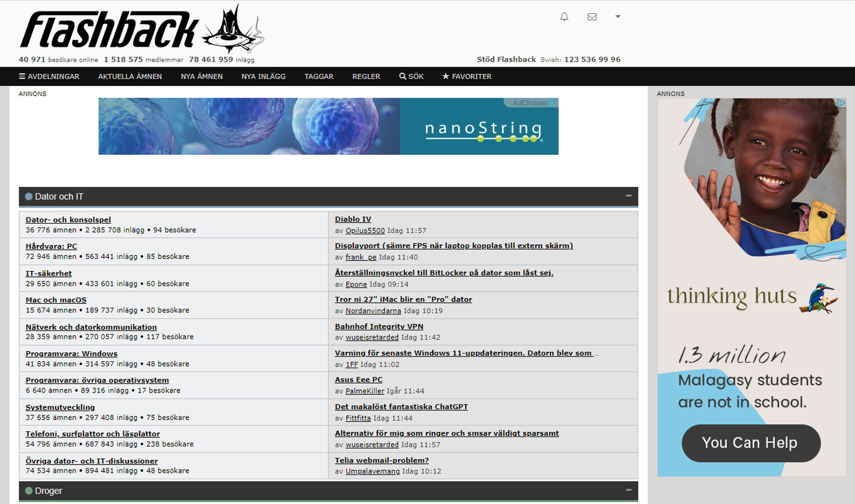Open the messages envelope icon

[592, 17]
